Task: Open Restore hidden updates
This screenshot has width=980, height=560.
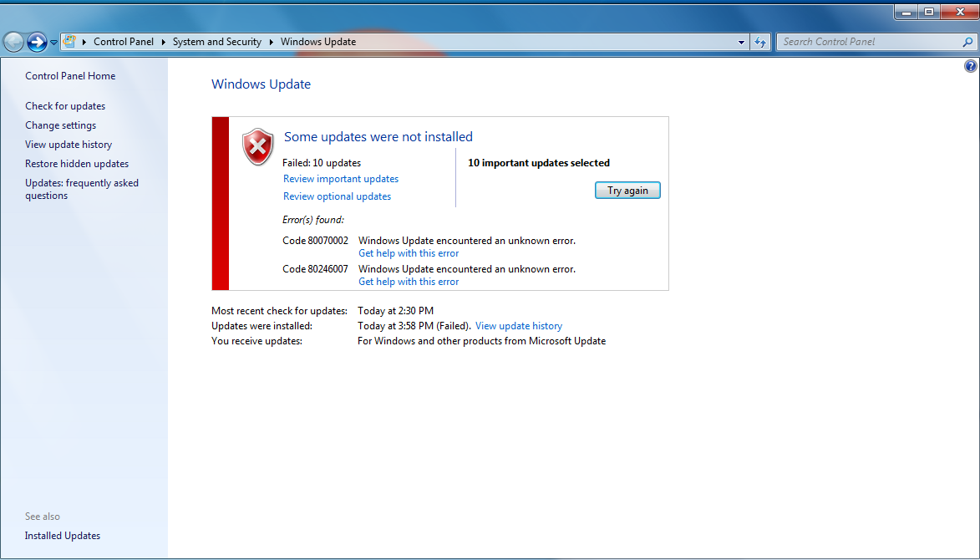Action: pyautogui.click(x=77, y=164)
